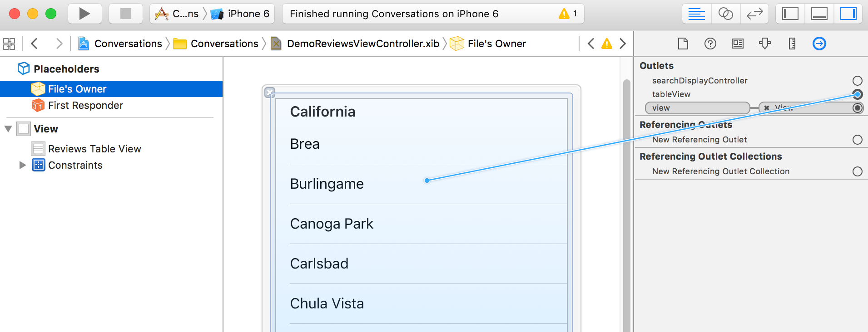Open the File inspector
This screenshot has height=332, width=868.
(x=683, y=44)
